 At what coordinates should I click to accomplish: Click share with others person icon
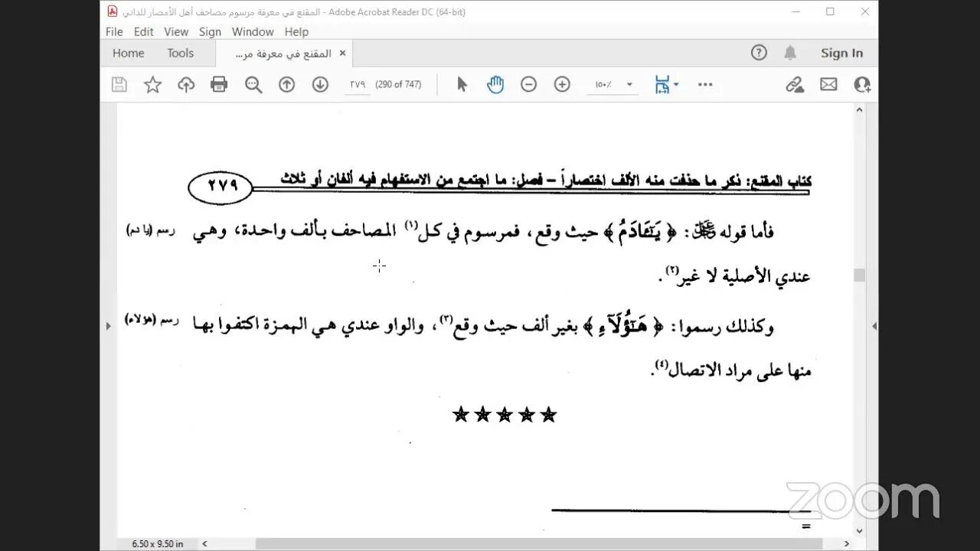pyautogui.click(x=862, y=85)
